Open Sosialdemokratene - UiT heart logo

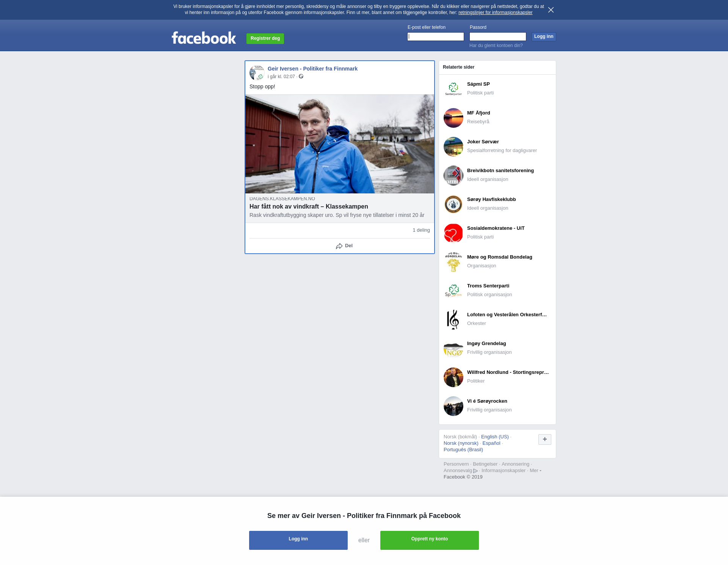(453, 233)
